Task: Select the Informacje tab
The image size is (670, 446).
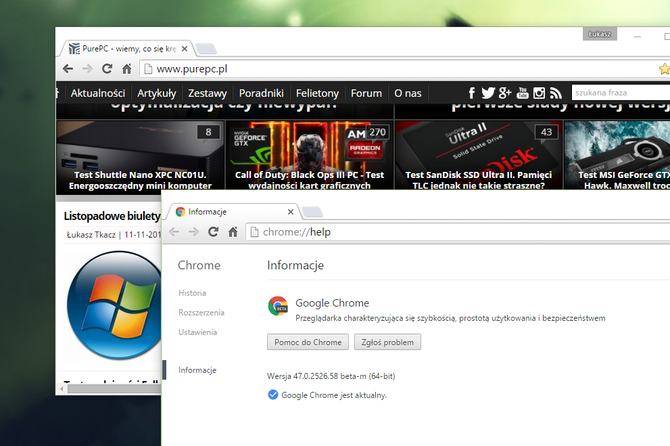Action: coord(234,212)
